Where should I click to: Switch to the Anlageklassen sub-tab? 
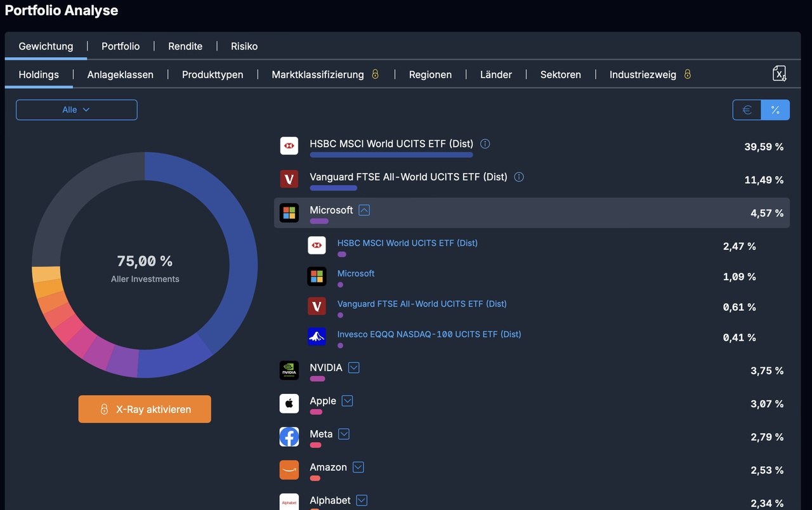(x=121, y=74)
